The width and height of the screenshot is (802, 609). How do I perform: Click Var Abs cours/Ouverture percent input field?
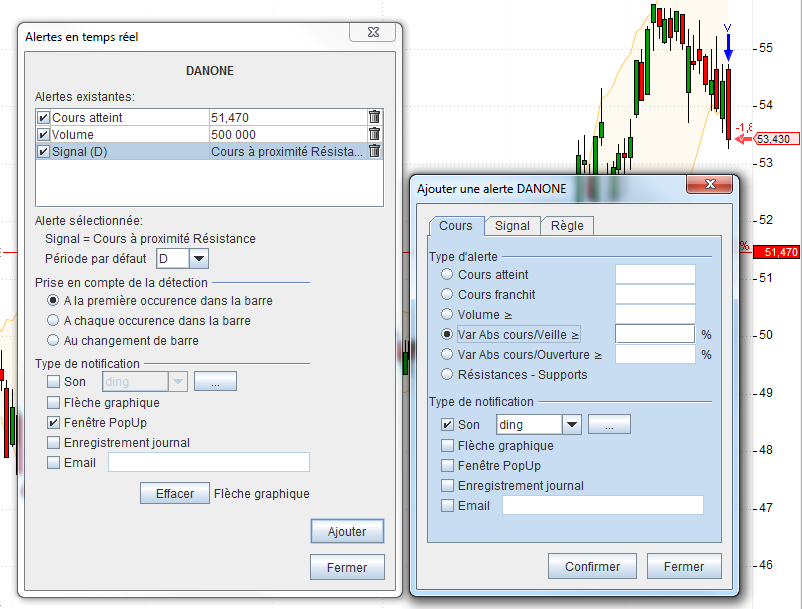(x=655, y=354)
